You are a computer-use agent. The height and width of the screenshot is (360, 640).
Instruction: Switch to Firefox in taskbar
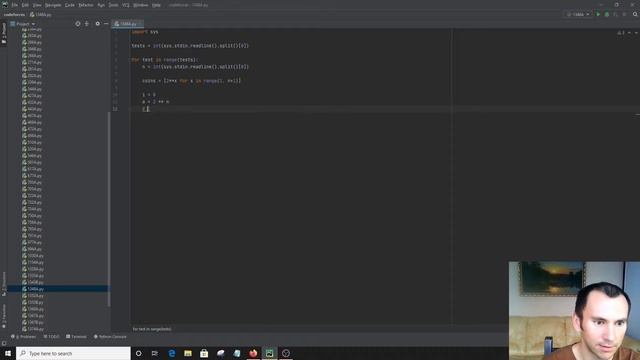coord(253,353)
